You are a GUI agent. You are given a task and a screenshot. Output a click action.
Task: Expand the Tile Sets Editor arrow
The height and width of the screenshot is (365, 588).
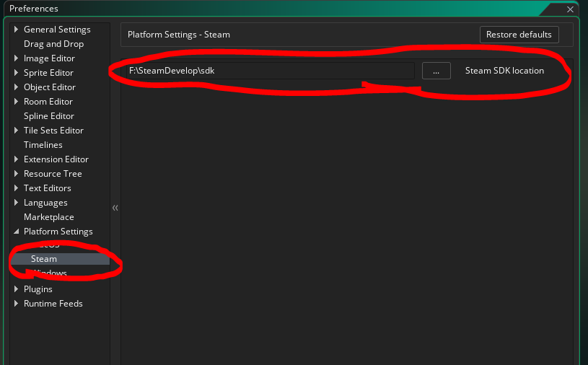16,130
